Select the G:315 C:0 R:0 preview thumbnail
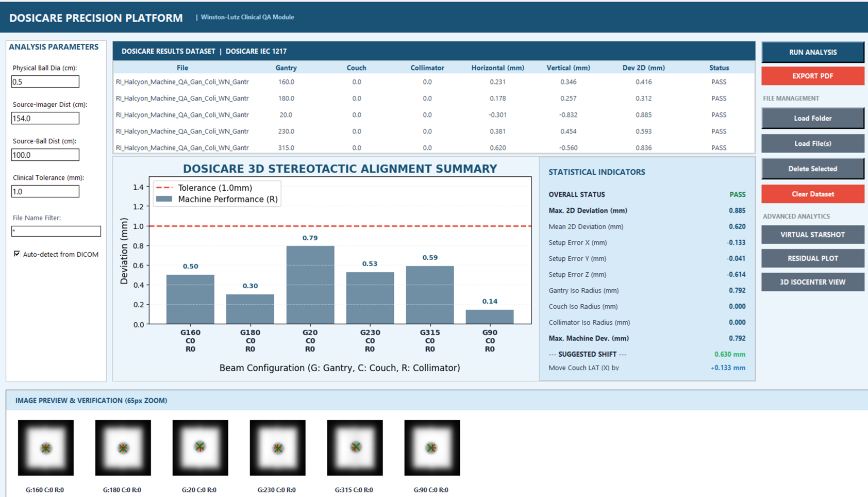 point(355,448)
